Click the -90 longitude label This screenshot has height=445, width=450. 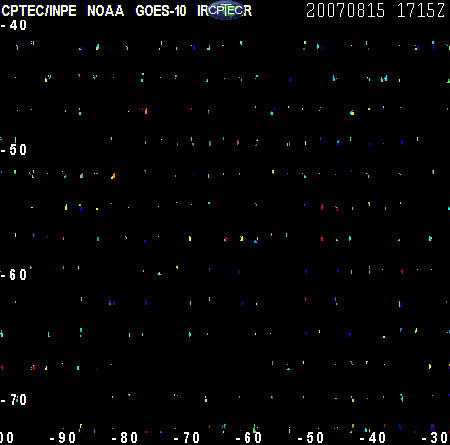point(63,438)
